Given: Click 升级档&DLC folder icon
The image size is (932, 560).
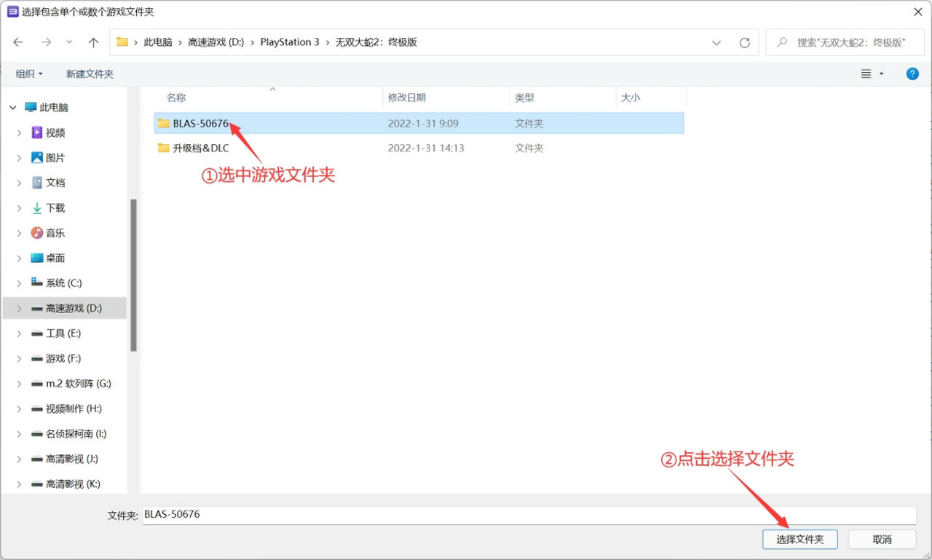Looking at the screenshot, I should 163,148.
